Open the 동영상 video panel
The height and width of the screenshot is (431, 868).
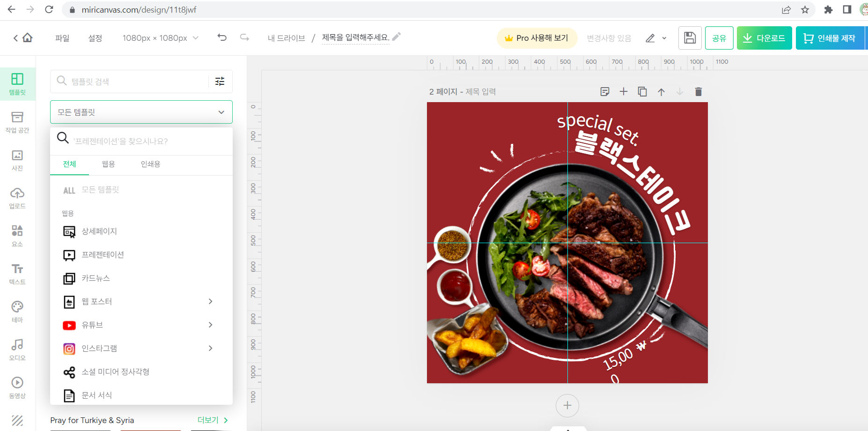tap(17, 388)
